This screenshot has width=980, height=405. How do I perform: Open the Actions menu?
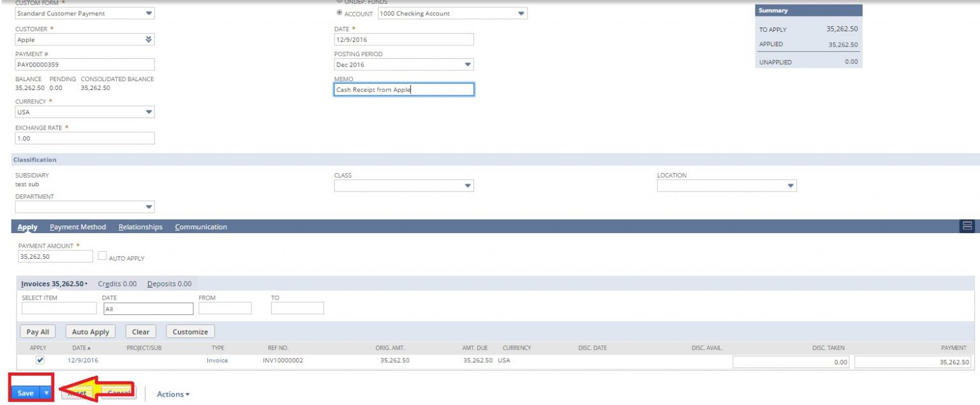click(172, 394)
